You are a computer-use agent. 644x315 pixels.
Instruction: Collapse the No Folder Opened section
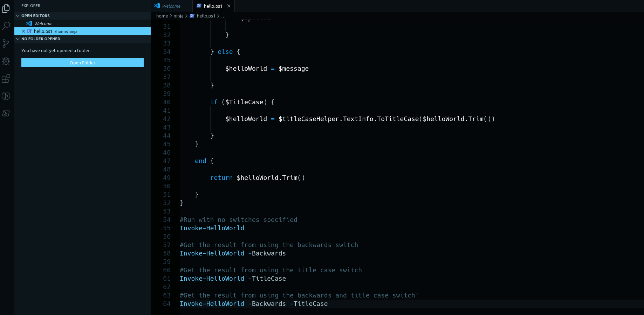tap(18, 39)
